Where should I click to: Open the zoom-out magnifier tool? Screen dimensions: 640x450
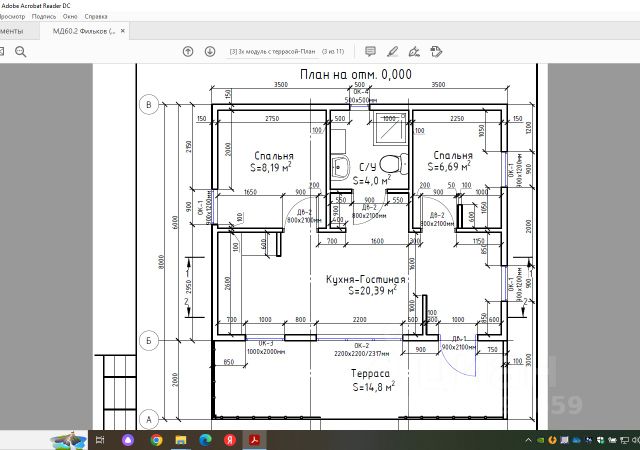point(20,51)
